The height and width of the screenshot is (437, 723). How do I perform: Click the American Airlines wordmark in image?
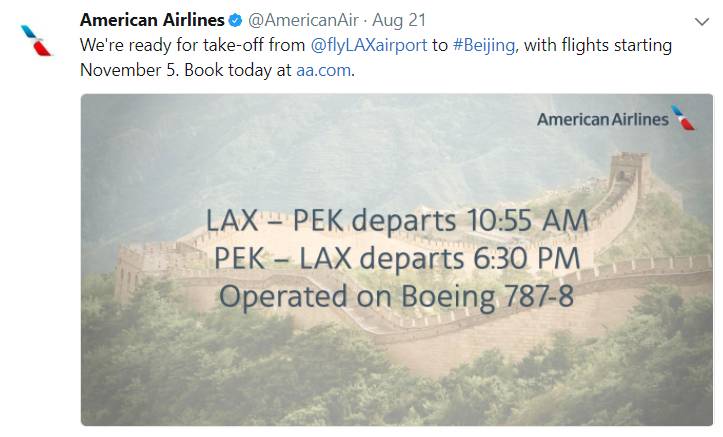pos(602,120)
